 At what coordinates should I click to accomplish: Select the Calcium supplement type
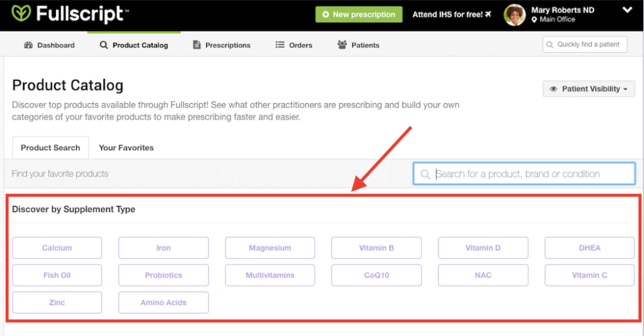pos(57,248)
